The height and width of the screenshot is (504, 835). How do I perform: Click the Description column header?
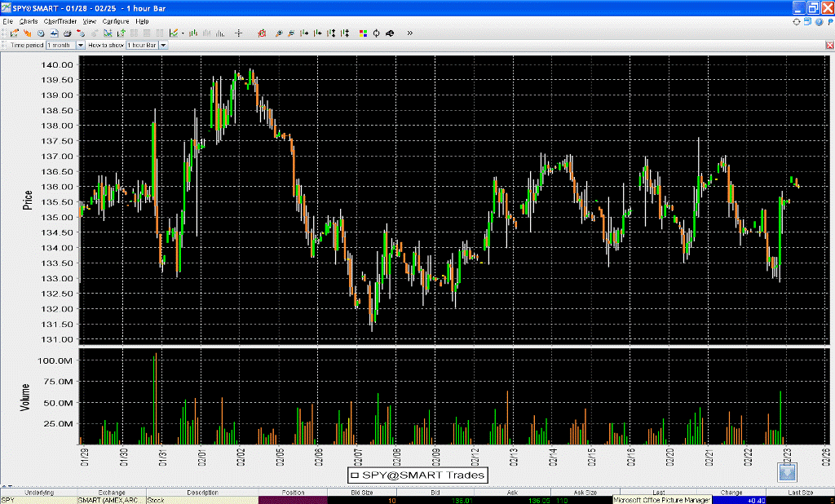pos(202,493)
